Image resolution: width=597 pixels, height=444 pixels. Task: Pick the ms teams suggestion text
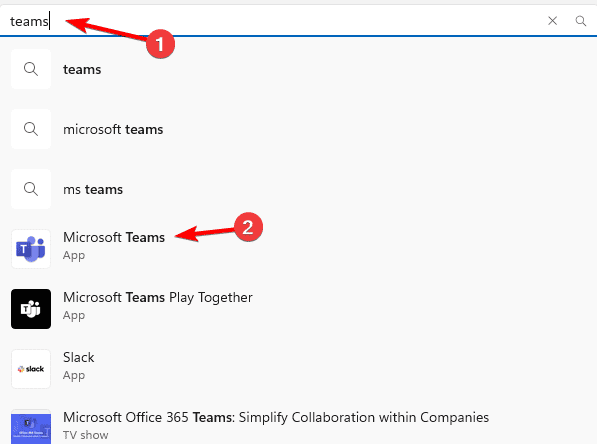[x=93, y=189]
